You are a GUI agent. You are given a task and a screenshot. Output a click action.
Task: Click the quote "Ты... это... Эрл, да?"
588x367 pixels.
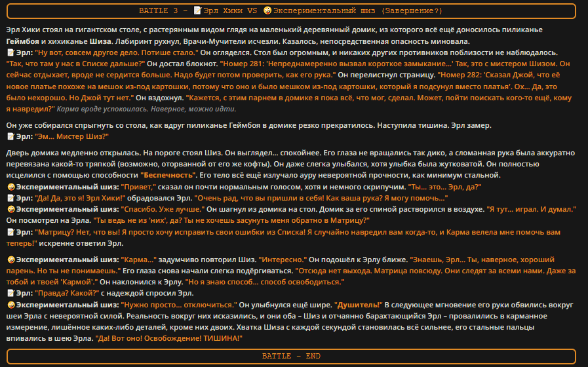pos(444,187)
